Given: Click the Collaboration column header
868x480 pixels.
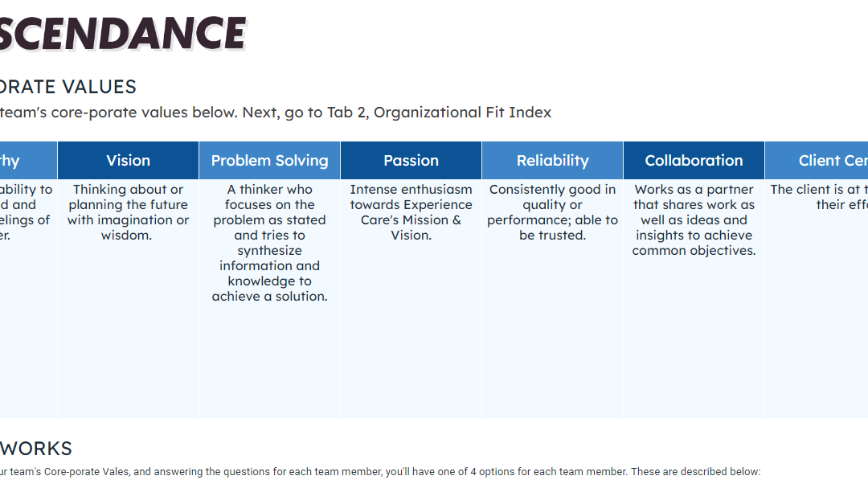Looking at the screenshot, I should [x=694, y=161].
